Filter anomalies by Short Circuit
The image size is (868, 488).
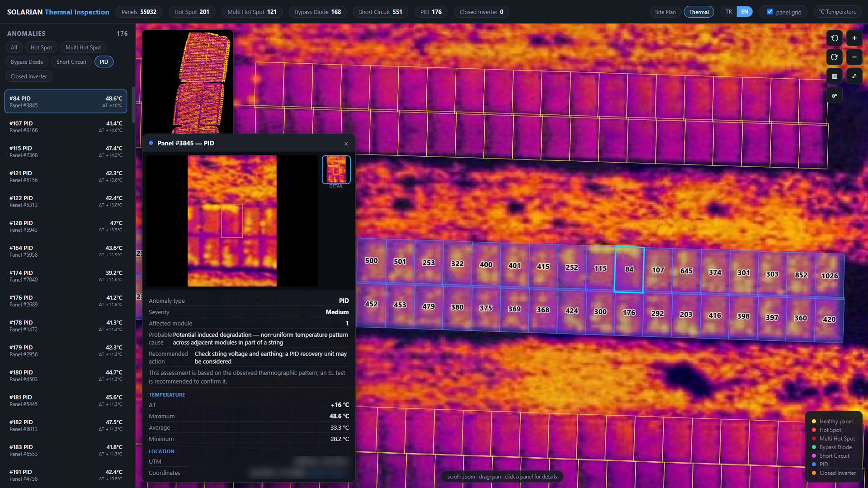click(71, 62)
